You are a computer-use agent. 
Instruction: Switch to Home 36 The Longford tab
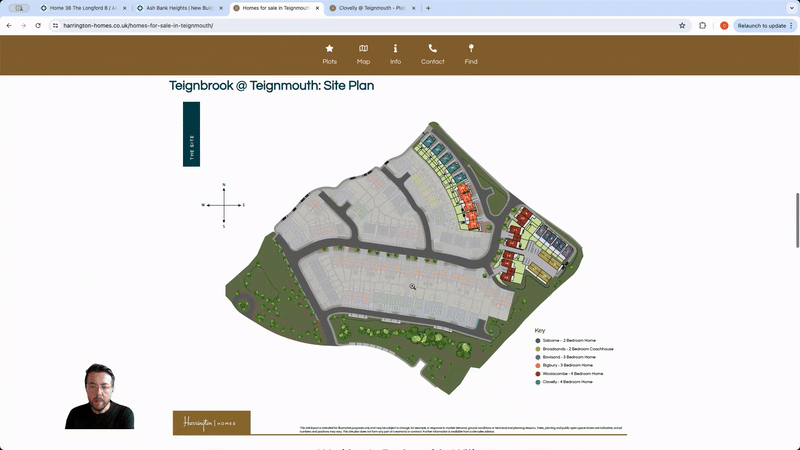coord(80,7)
